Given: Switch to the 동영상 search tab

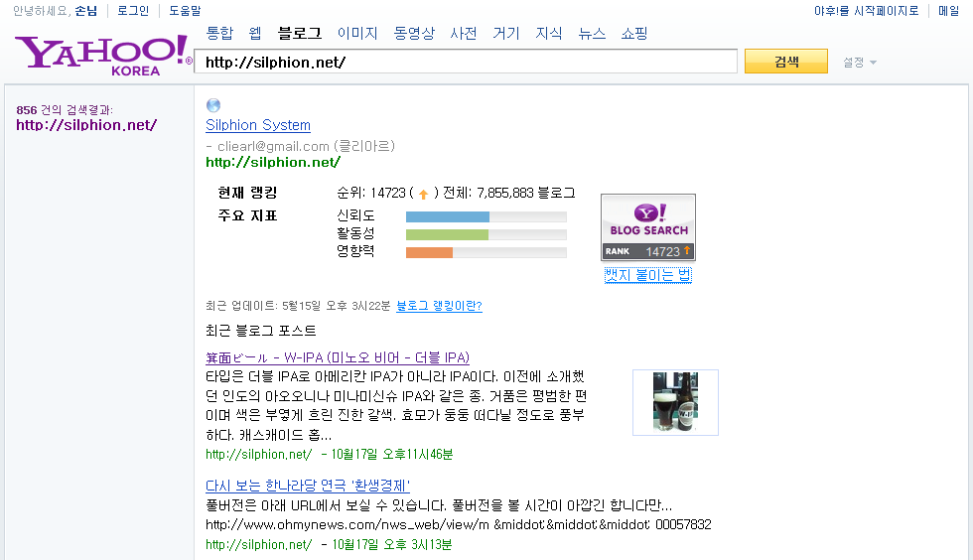Looking at the screenshot, I should 414,33.
